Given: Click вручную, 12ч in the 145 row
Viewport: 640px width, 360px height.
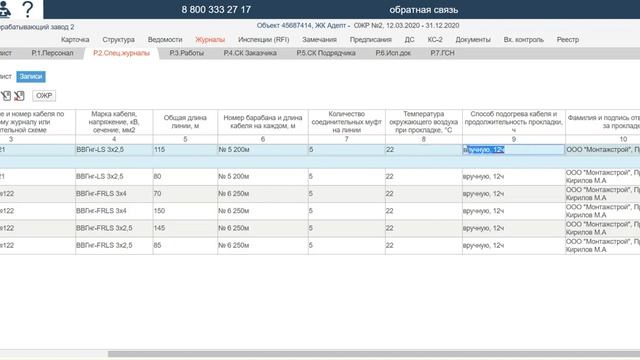Looking at the screenshot, I should point(513,228).
